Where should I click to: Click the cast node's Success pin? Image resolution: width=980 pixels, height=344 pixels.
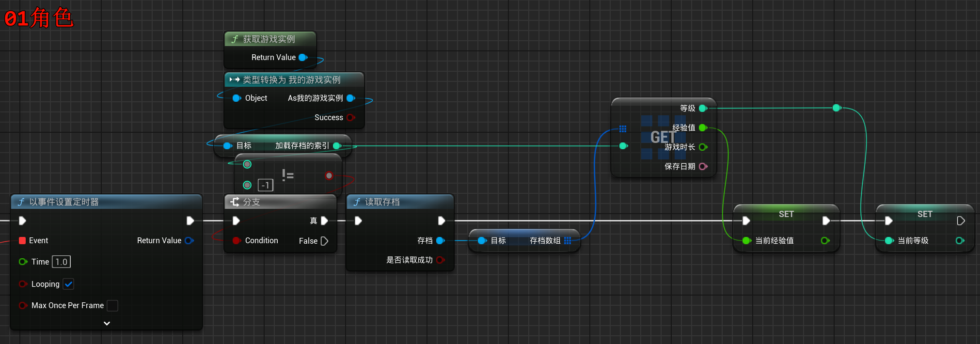point(350,118)
